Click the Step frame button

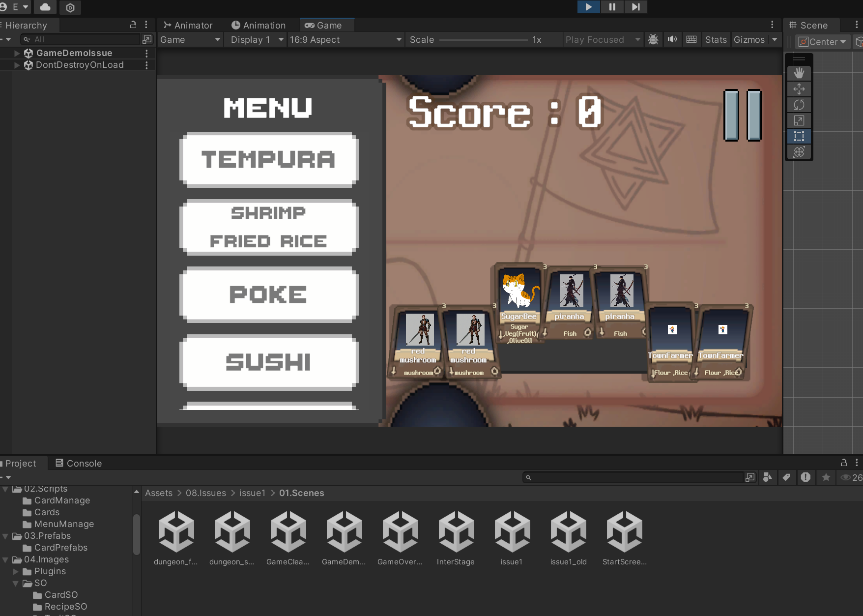click(635, 7)
